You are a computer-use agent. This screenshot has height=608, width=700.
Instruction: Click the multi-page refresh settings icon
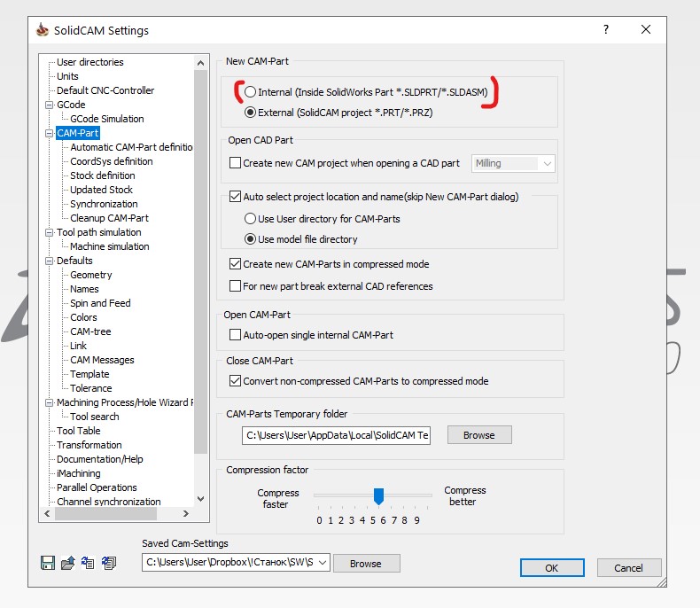tap(108, 563)
